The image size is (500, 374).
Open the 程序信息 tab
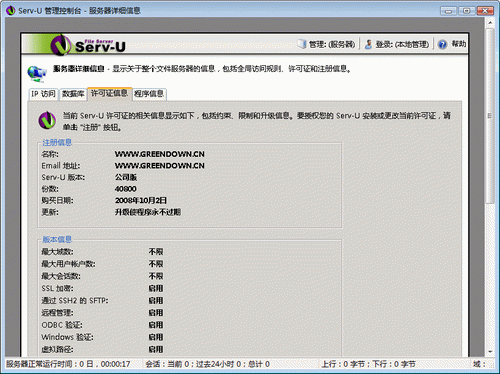tap(149, 94)
